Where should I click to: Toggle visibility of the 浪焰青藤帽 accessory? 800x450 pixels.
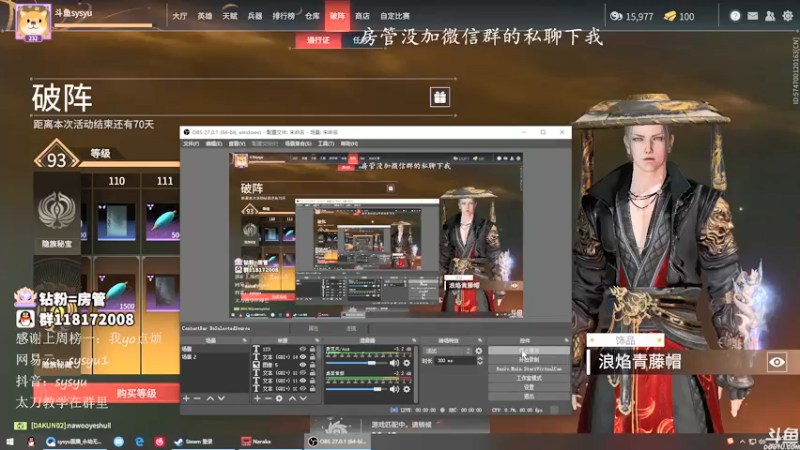coord(777,362)
